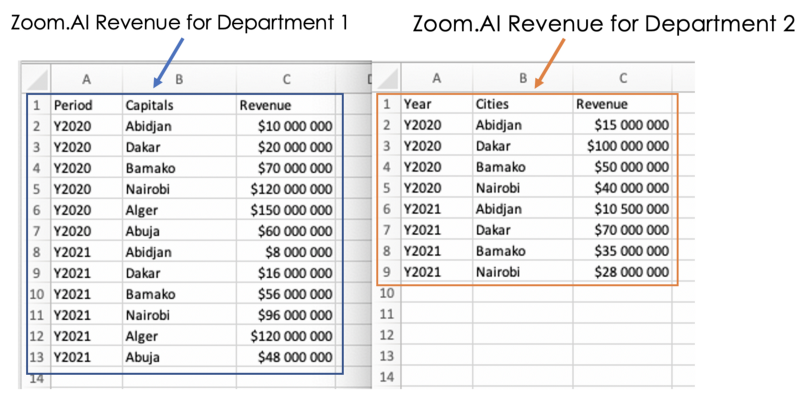Screen dimensions: 800x396
Task: Select the $16 000 000 revenue cell
Action: click(286, 273)
